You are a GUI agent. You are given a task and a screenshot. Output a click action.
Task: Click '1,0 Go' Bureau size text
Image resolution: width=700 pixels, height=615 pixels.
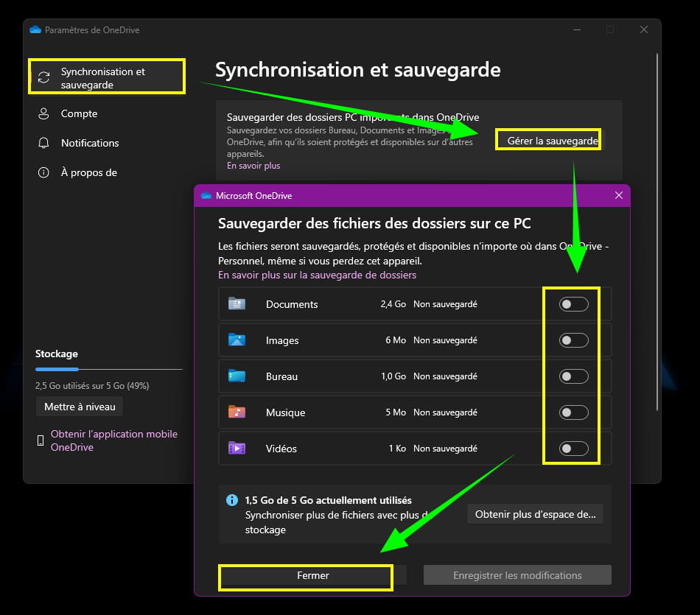click(393, 376)
